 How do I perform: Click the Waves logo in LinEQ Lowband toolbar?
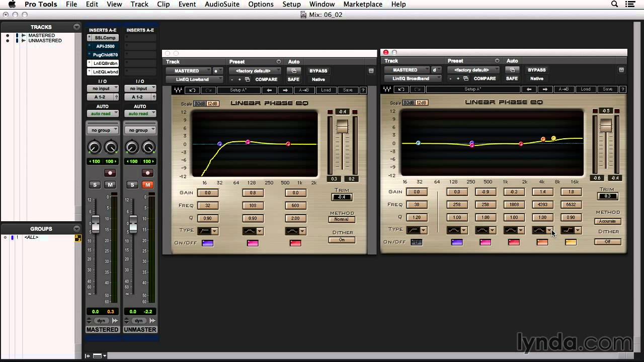(178, 90)
